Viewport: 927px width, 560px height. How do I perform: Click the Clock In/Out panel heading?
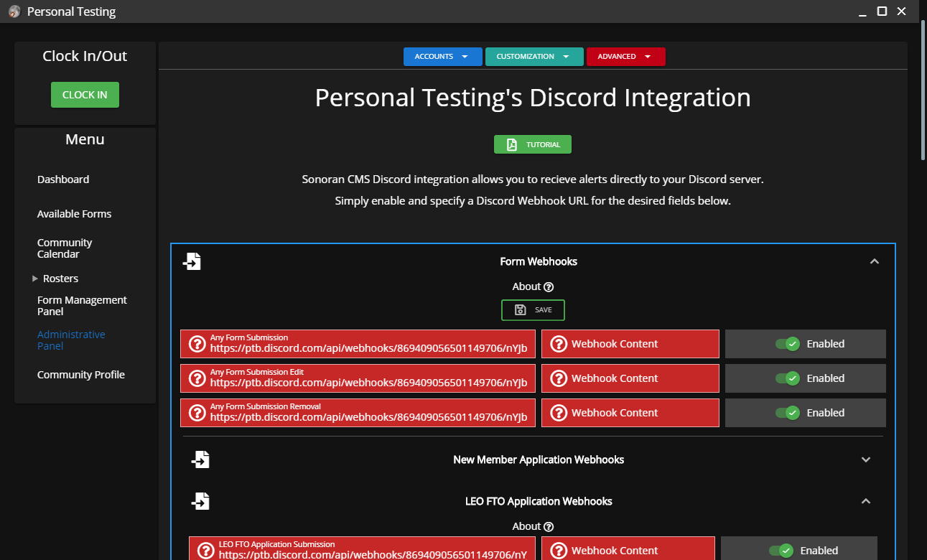(85, 56)
